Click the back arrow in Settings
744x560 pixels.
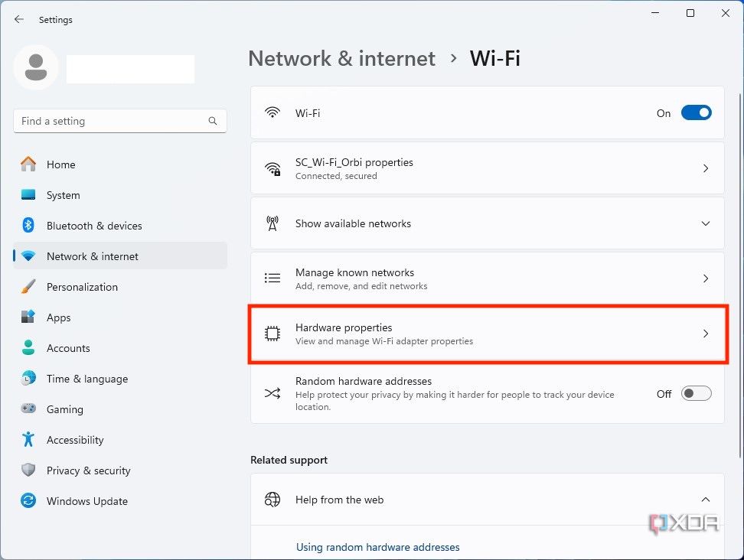click(x=19, y=19)
